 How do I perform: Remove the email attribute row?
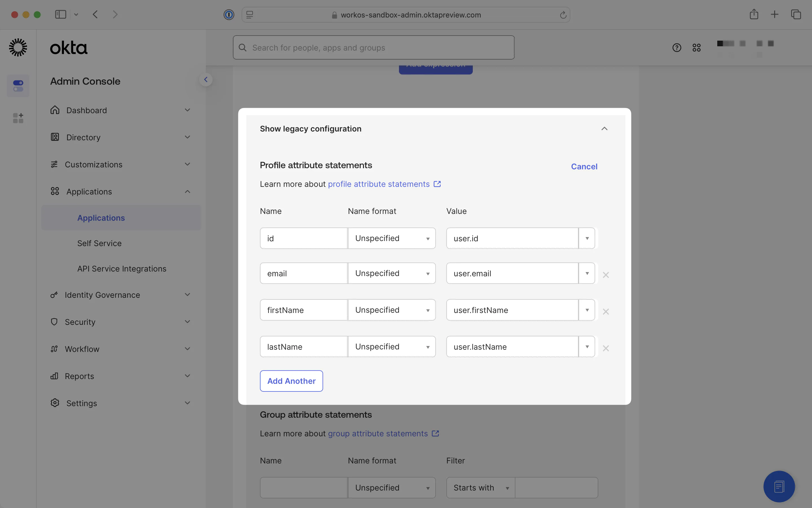click(x=605, y=275)
